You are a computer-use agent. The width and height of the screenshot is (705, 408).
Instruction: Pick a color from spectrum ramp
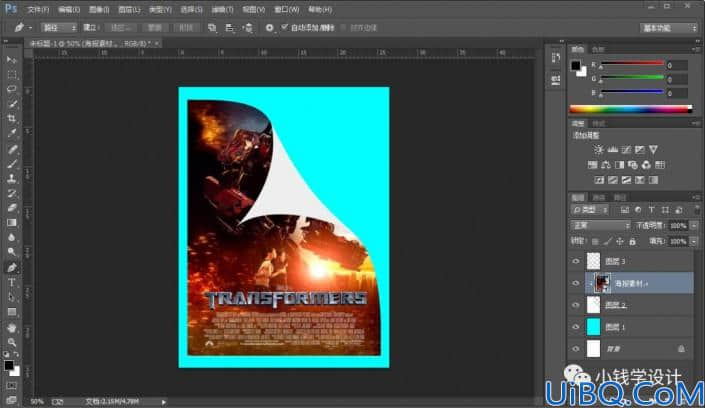(x=631, y=109)
